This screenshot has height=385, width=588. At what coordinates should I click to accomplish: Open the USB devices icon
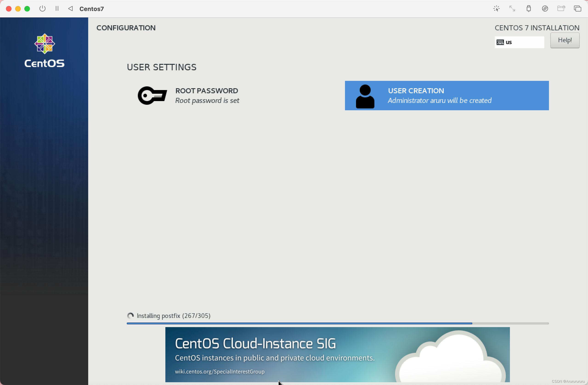(x=529, y=9)
